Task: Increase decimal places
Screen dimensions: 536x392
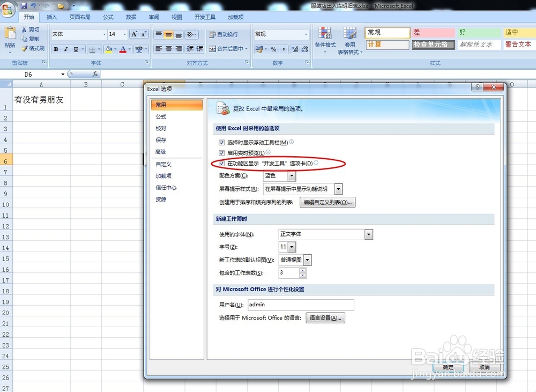Action: pyautogui.click(x=295, y=49)
